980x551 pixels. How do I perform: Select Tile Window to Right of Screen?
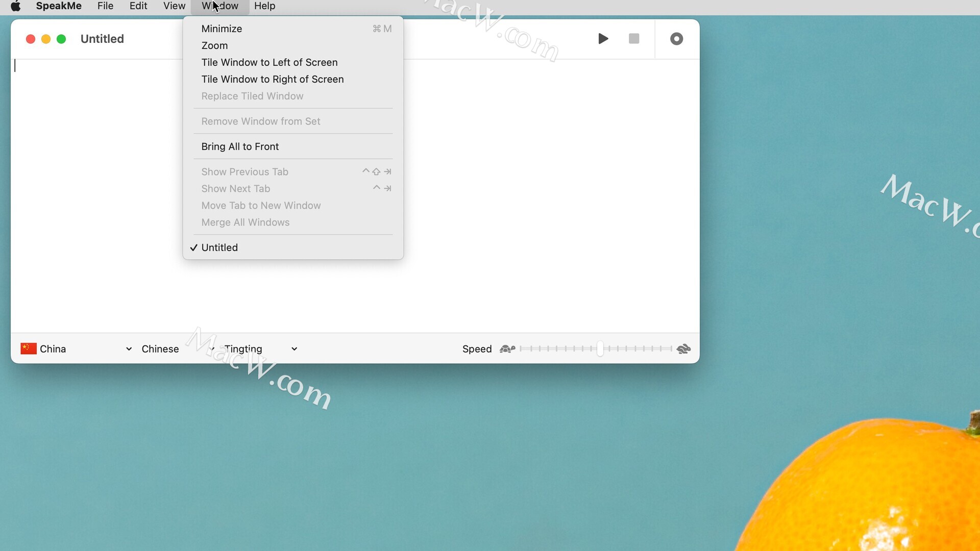tap(293, 79)
